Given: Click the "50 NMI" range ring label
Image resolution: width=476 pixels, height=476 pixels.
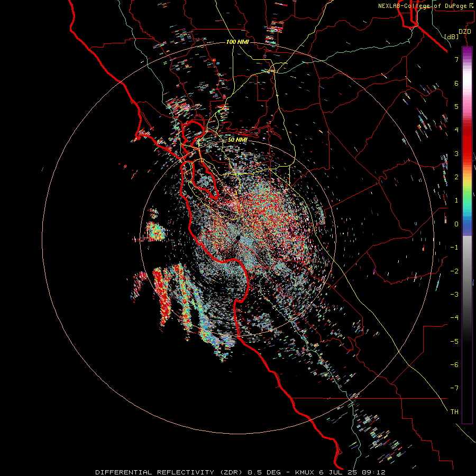Looking at the screenshot, I should (x=237, y=140).
